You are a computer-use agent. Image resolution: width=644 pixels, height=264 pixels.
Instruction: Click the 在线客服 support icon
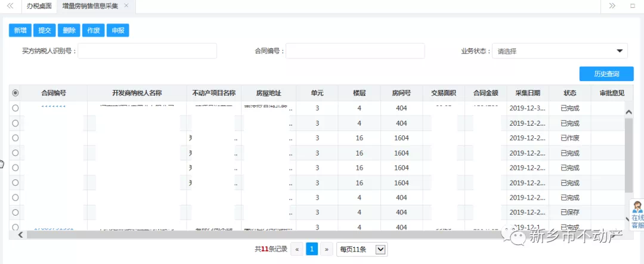pyautogui.click(x=637, y=215)
